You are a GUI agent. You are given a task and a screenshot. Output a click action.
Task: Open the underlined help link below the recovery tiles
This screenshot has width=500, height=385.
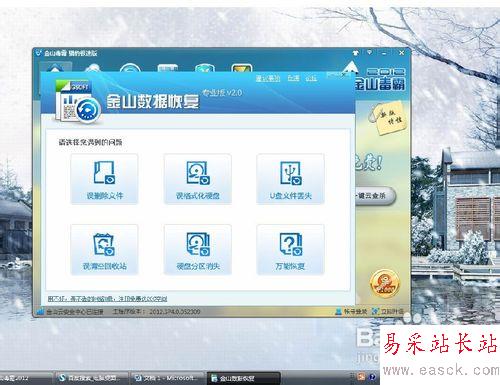107,299
